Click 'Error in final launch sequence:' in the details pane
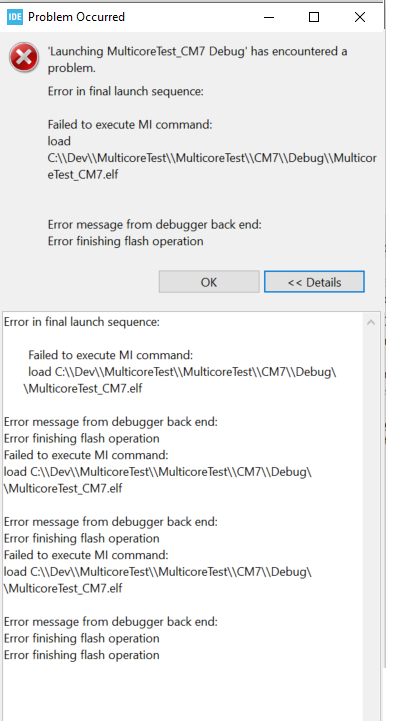 pyautogui.click(x=82, y=322)
